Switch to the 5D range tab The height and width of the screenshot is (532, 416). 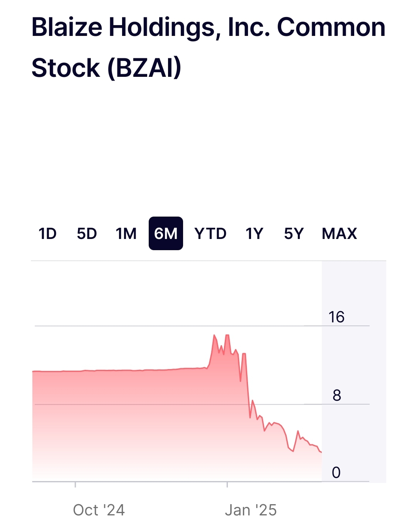click(x=87, y=234)
